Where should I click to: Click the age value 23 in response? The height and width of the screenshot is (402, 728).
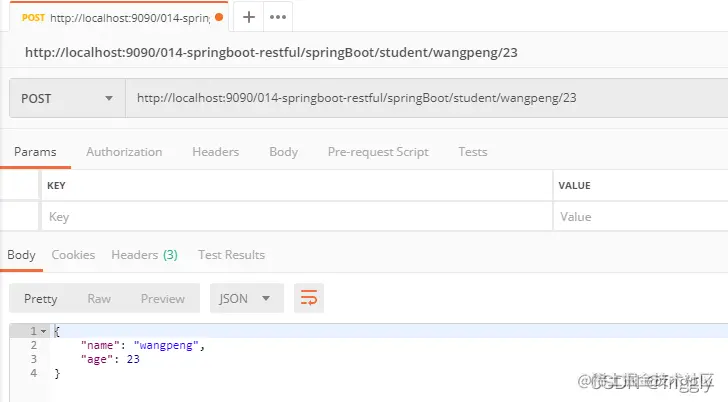(x=133, y=359)
